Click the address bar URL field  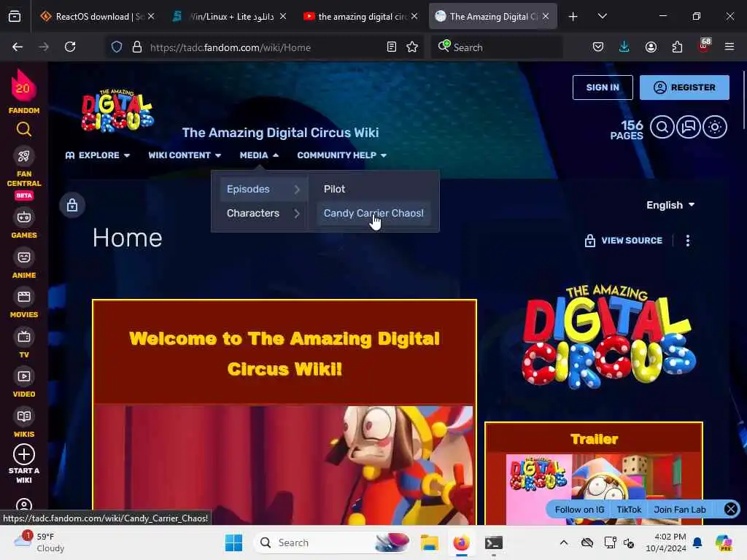[x=264, y=47]
